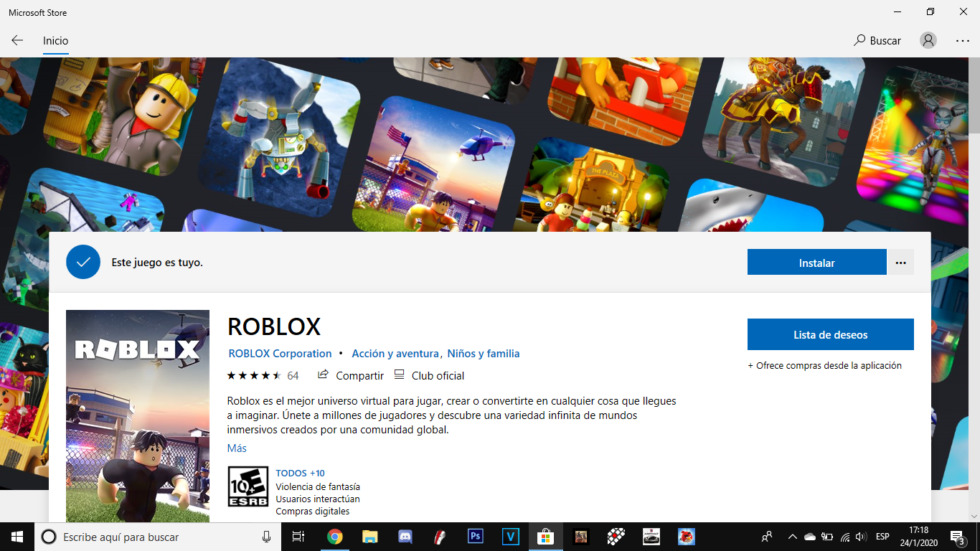
Task: Click the blue checkmark ownership icon
Action: [x=83, y=262]
